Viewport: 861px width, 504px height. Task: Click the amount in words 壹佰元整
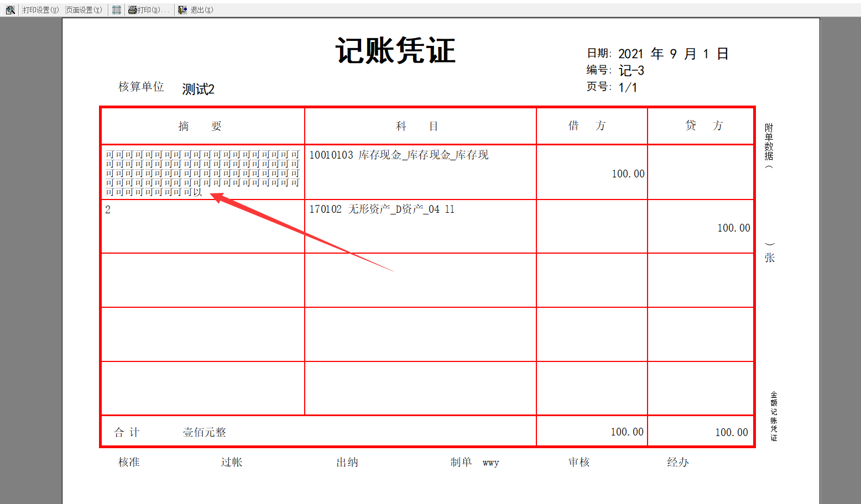click(x=204, y=432)
